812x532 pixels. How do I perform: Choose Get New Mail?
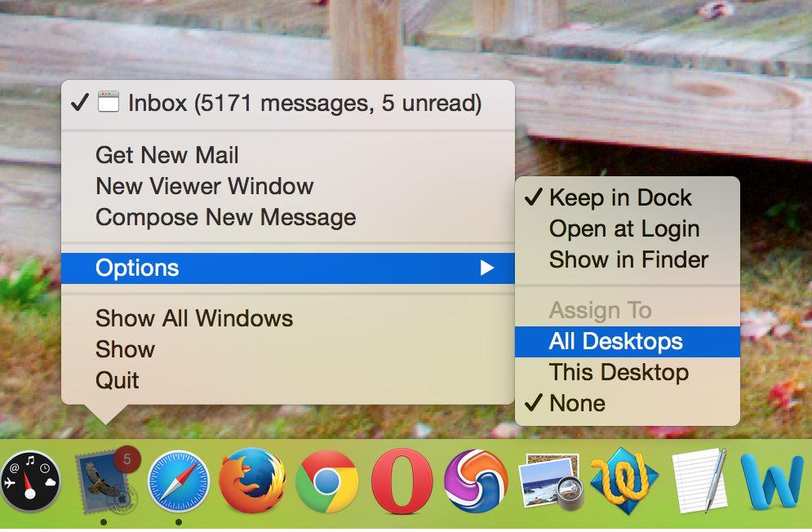tap(288, 155)
